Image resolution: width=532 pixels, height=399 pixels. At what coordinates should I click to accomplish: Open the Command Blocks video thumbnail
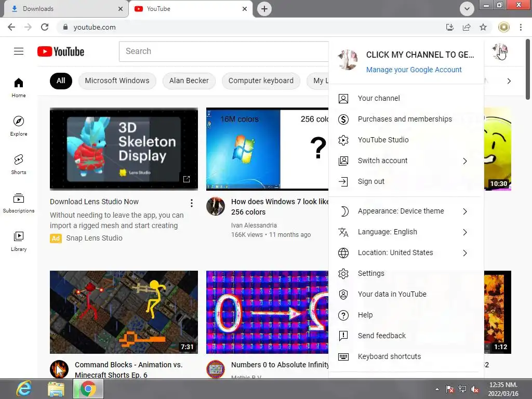(x=124, y=312)
